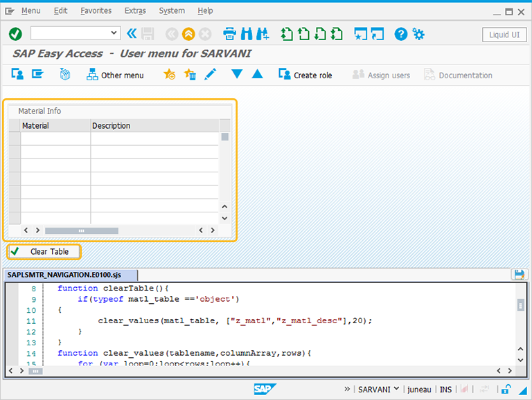Click the Previous Page icon
Image resolution: width=532 pixels, height=400 pixels.
tap(303, 34)
